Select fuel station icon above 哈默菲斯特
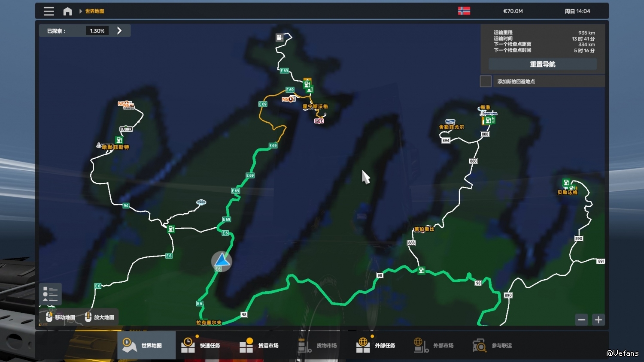Image resolution: width=644 pixels, height=362 pixels. click(119, 140)
